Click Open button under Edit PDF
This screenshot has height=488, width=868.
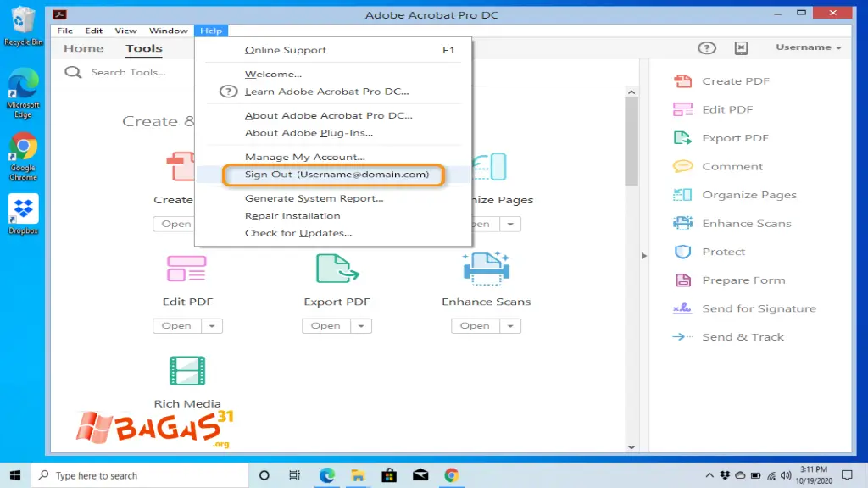[176, 326]
